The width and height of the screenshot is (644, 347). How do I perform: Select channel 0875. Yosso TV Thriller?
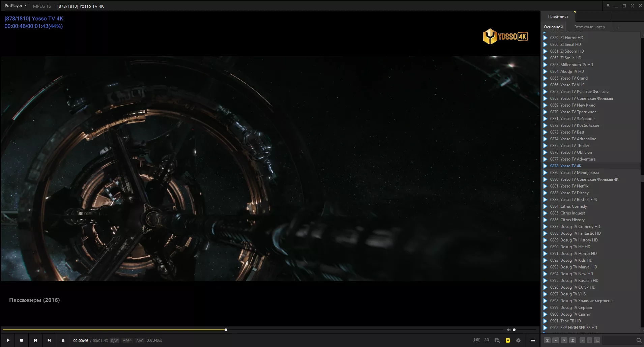click(x=591, y=146)
